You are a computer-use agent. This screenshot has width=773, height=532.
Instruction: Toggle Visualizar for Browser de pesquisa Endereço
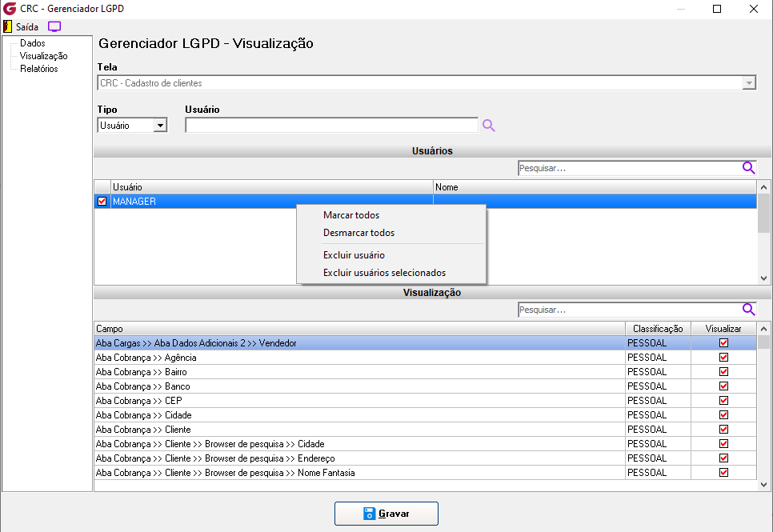[x=723, y=458]
